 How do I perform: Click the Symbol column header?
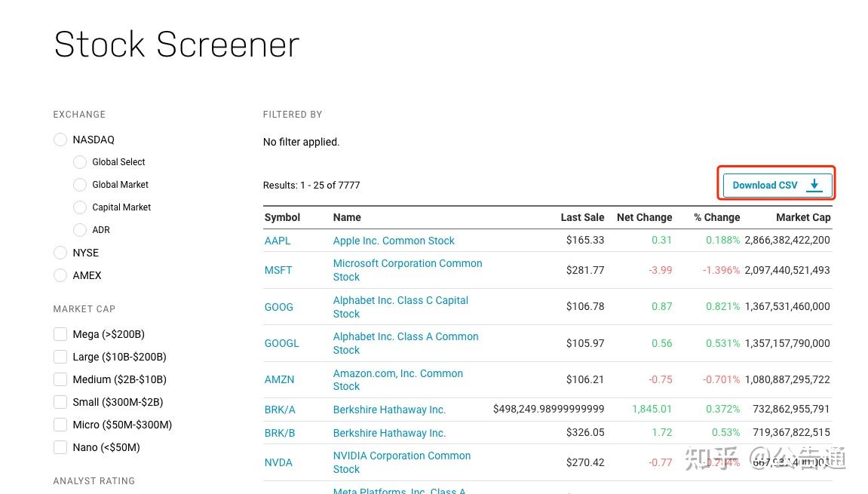coord(282,218)
